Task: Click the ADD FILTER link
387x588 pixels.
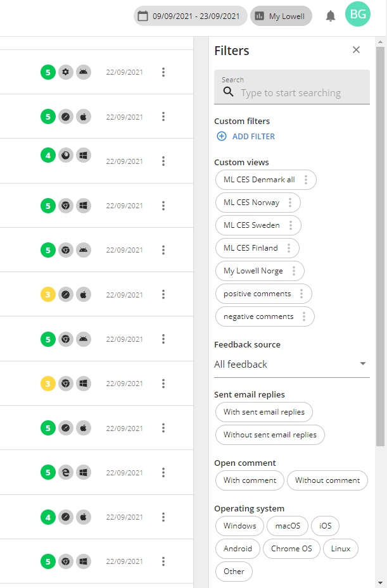Action: pos(253,136)
